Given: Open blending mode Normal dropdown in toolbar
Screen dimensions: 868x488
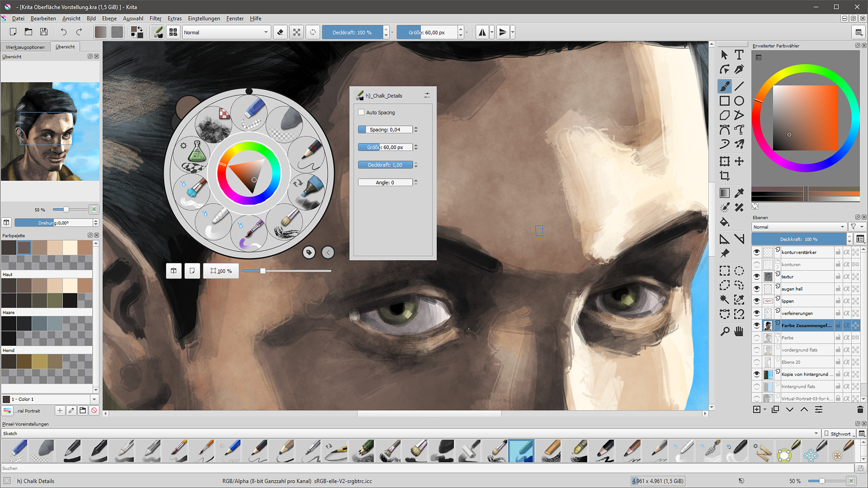Looking at the screenshot, I should pyautogui.click(x=226, y=32).
